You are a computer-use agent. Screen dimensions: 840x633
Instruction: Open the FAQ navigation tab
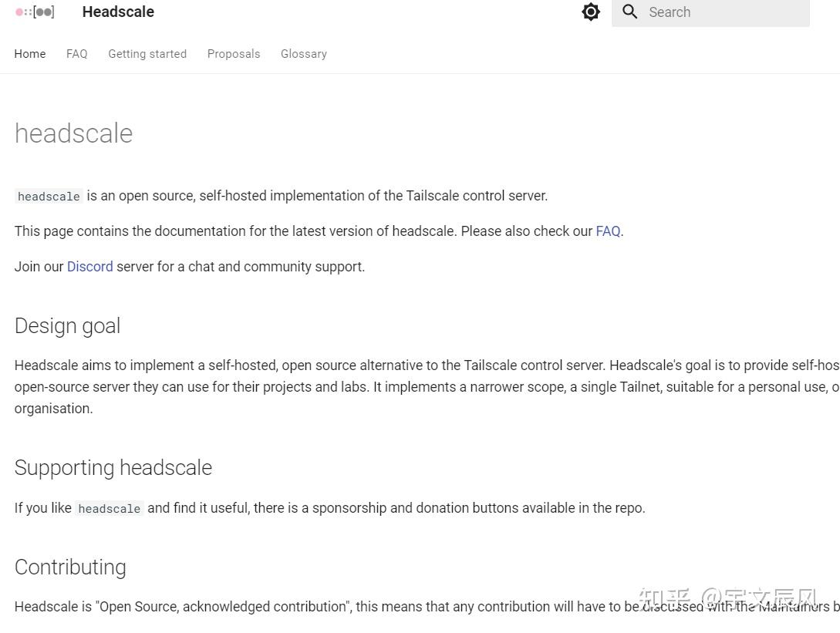(77, 54)
